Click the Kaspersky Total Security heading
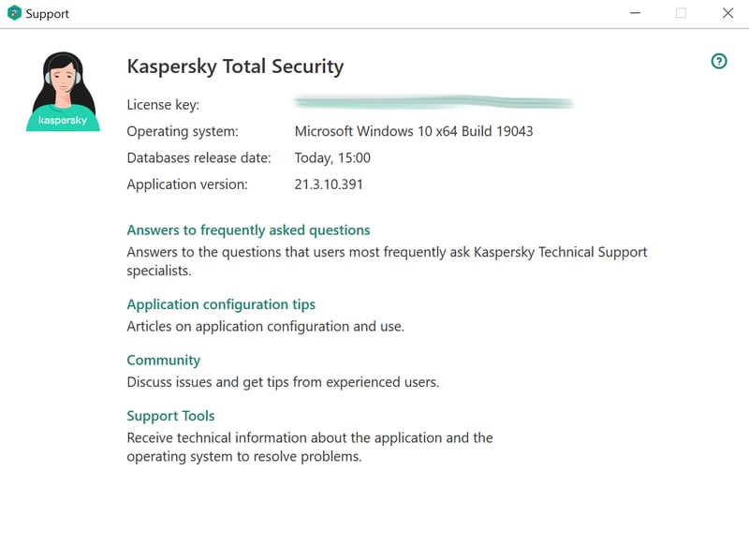 point(235,66)
